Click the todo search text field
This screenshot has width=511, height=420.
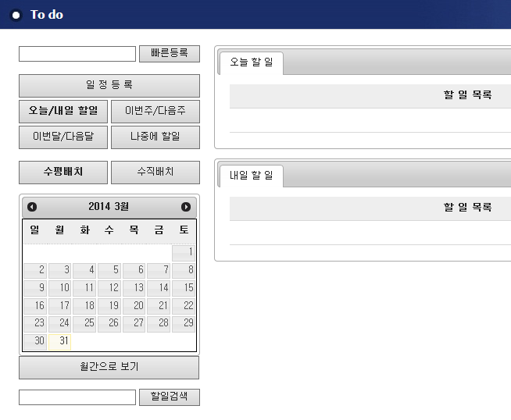(77, 397)
